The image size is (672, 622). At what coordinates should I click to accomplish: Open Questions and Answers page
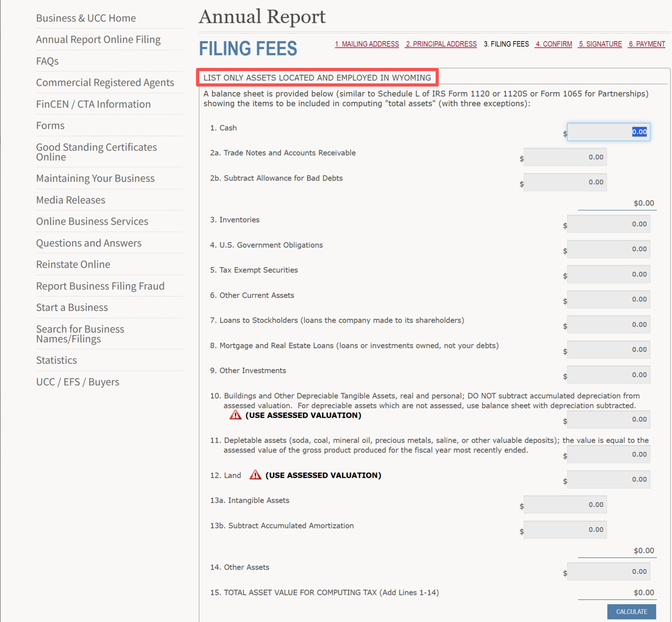click(x=89, y=243)
